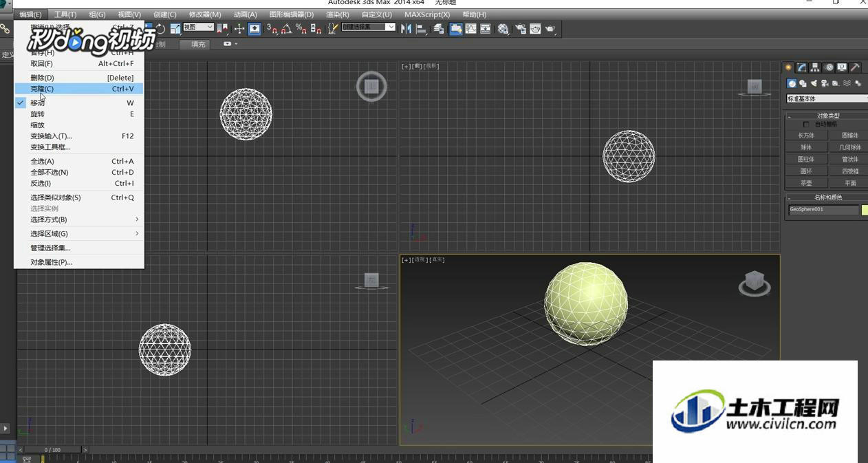868x463 pixels.
Task: Click the Teapot (茶壶) button
Action: pyautogui.click(x=806, y=183)
